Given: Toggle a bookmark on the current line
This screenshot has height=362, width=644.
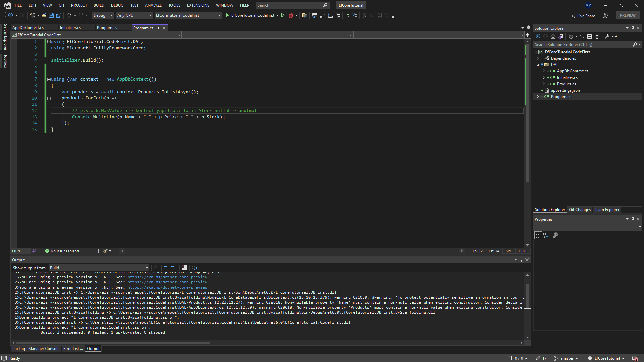Looking at the screenshot, I should [365, 15].
